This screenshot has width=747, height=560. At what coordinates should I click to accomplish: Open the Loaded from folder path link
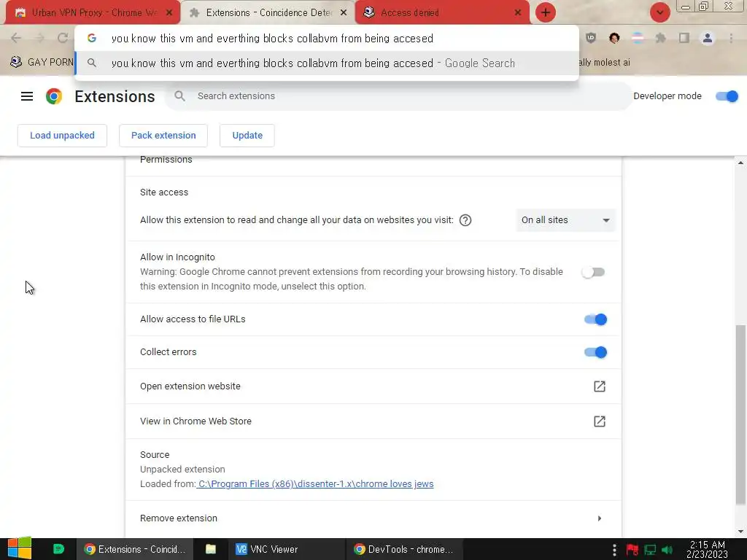pyautogui.click(x=315, y=484)
